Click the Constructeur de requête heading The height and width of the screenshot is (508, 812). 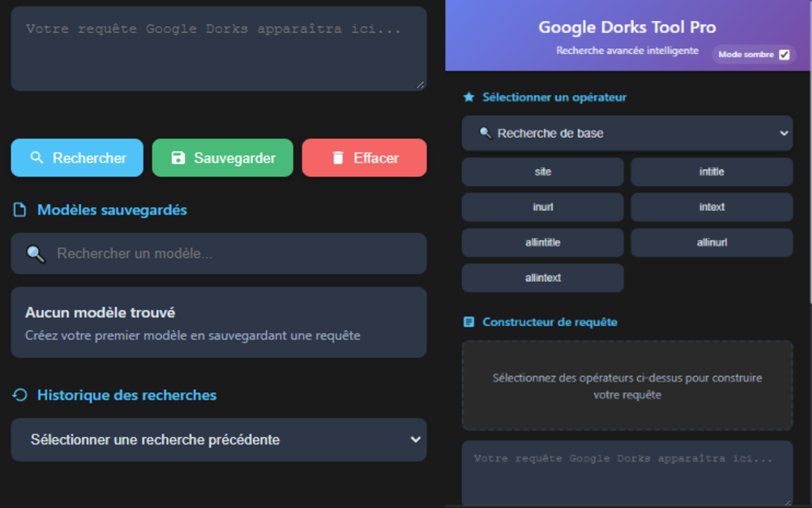tap(550, 322)
